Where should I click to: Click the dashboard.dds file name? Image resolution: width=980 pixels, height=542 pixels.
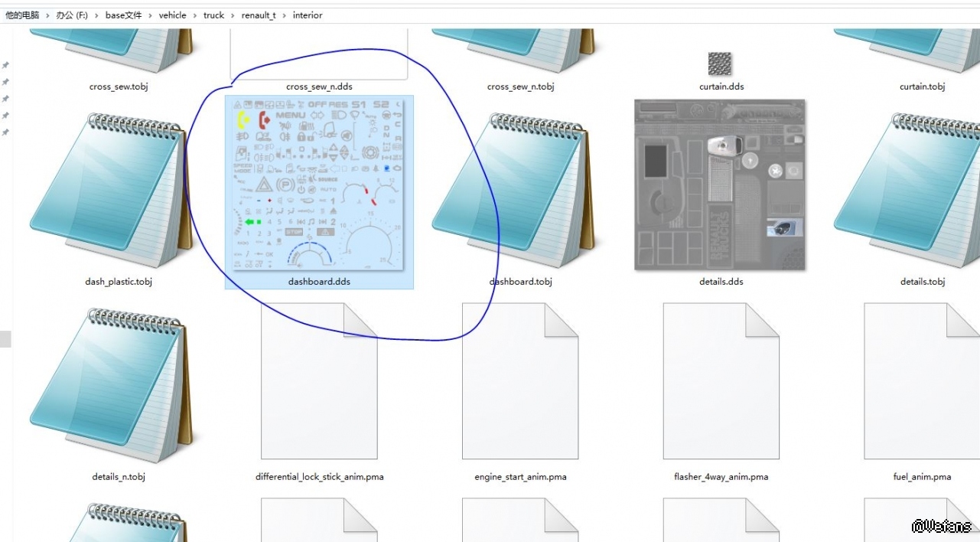[x=319, y=282]
